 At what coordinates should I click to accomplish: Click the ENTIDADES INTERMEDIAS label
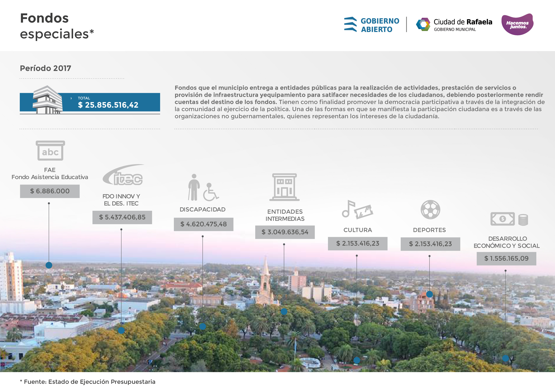click(285, 215)
